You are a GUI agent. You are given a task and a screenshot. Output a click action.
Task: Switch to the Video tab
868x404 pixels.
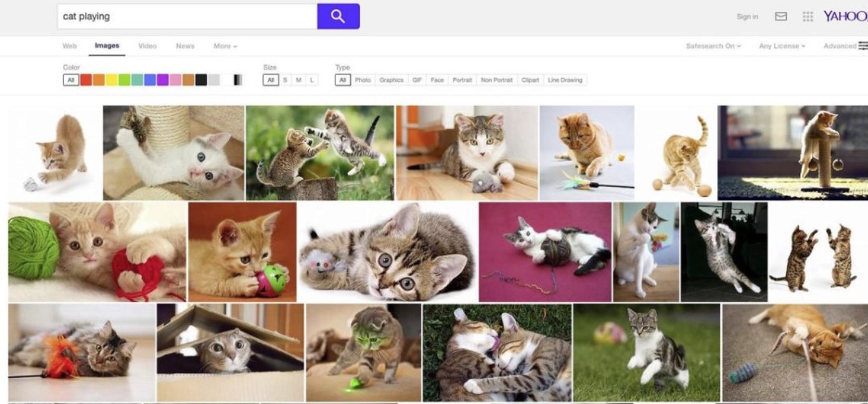pyautogui.click(x=147, y=46)
